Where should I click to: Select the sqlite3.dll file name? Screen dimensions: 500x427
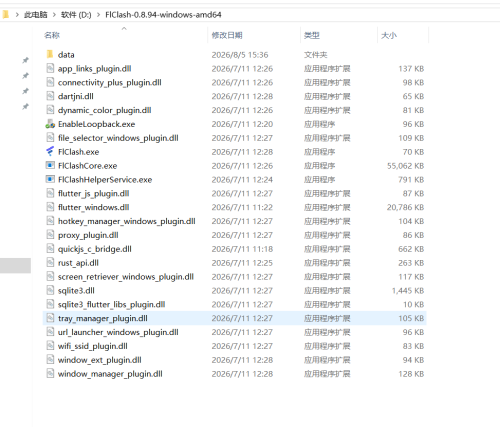(76, 291)
